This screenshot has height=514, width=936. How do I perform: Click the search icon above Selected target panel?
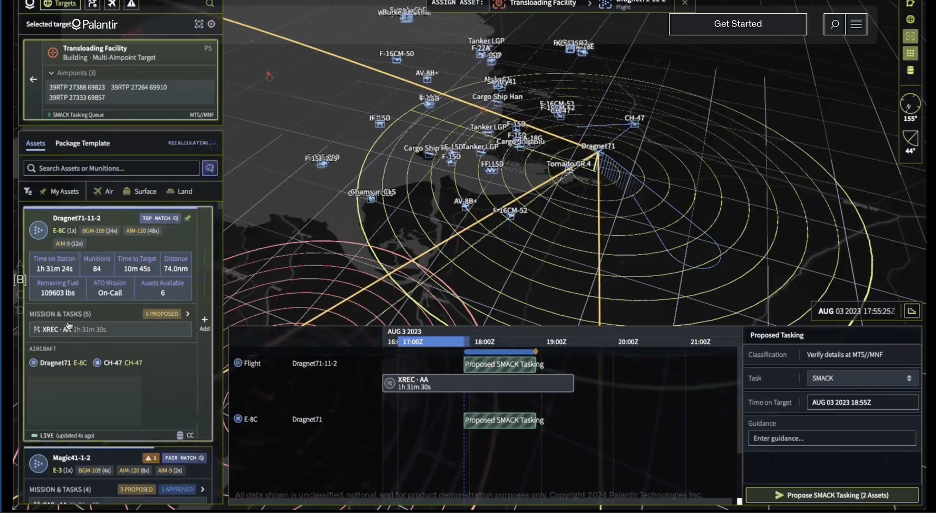click(x=210, y=4)
